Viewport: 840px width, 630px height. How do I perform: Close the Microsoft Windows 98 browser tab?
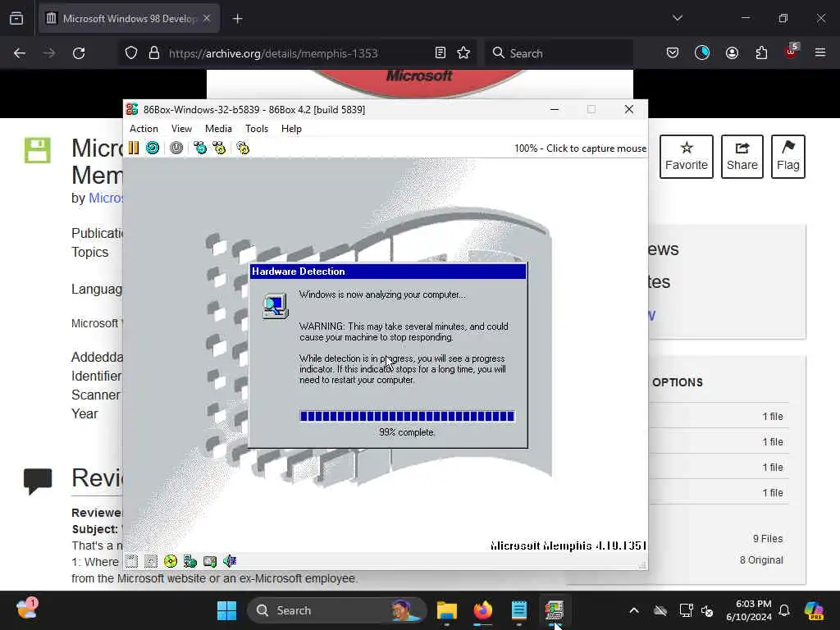[207, 19]
